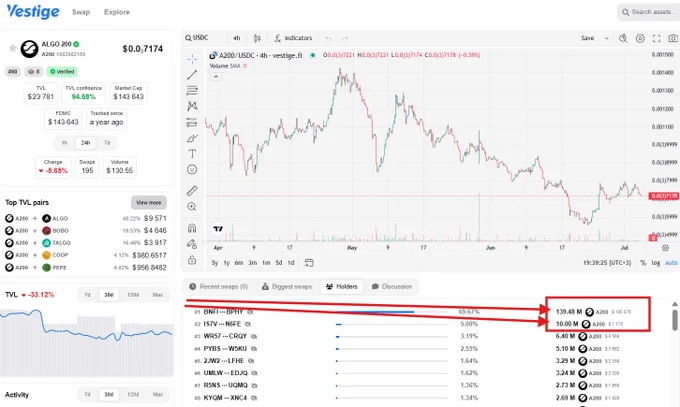Toggle log scale on chart
Viewport: 680px width, 407px height.
click(x=656, y=263)
